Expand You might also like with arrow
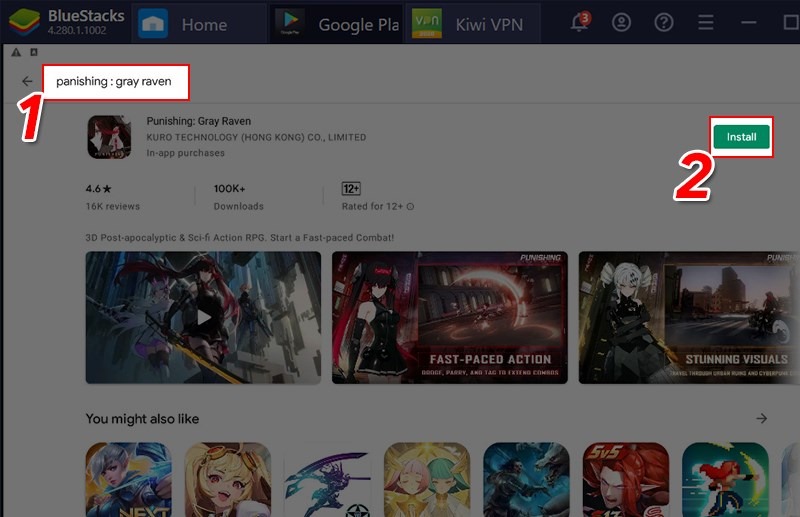This screenshot has height=517, width=800. pos(762,418)
